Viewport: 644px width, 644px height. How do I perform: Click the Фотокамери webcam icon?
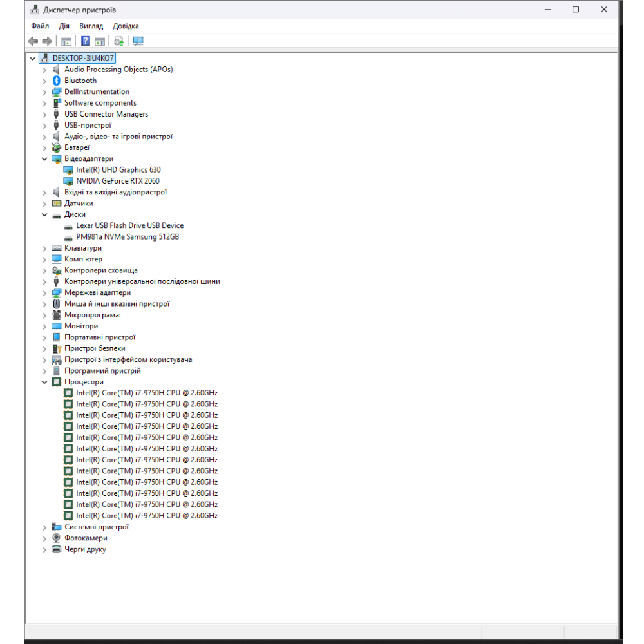tap(57, 538)
